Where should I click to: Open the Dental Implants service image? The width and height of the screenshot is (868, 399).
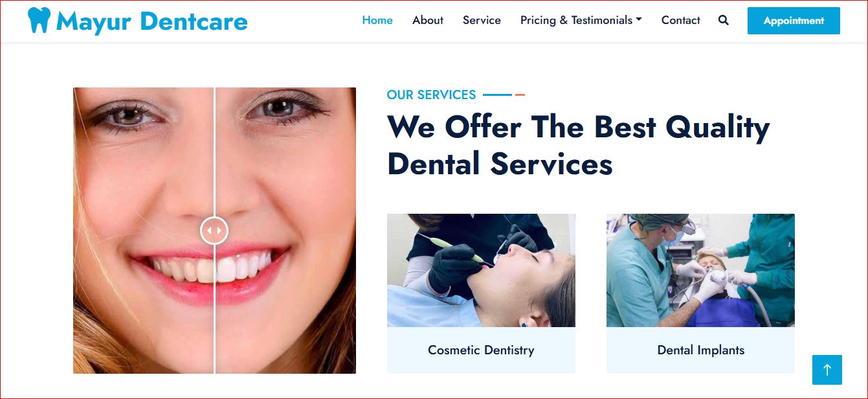point(700,270)
